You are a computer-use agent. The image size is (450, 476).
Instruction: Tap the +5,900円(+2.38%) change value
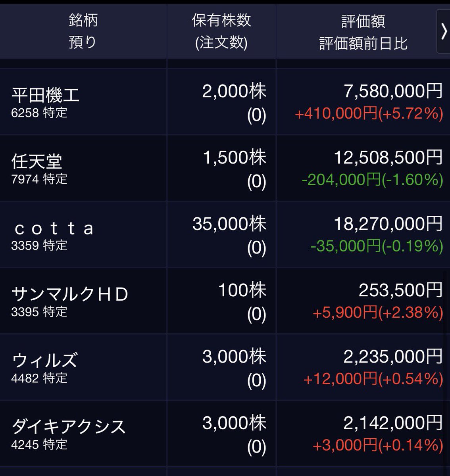pos(378,313)
